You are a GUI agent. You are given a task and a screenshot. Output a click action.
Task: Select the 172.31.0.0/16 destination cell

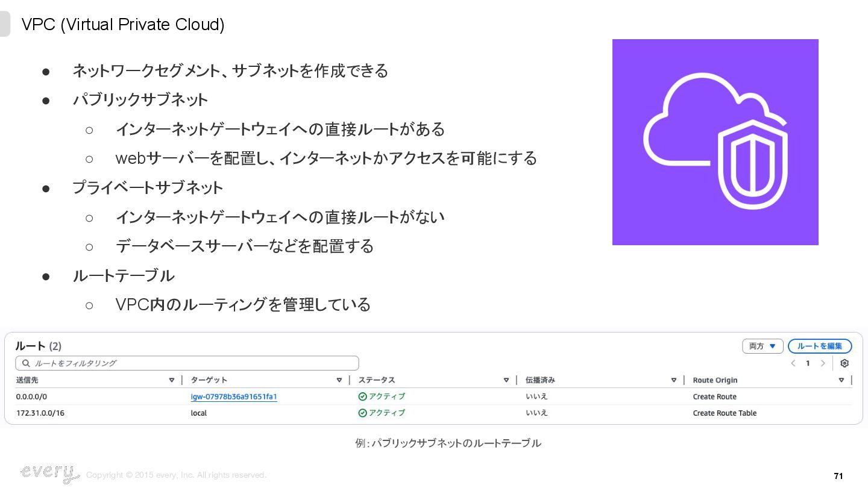tap(40, 413)
